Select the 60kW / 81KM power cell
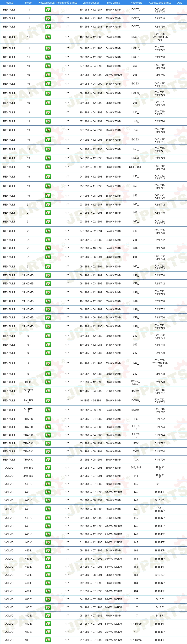This screenshot has height=644, width=187. (114, 509)
